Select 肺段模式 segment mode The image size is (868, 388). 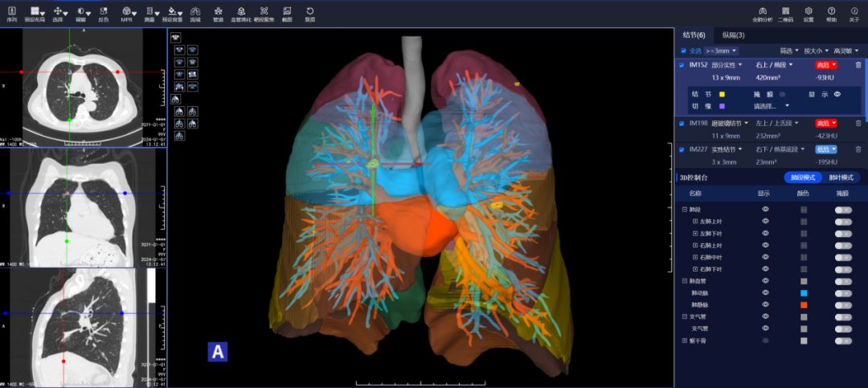click(x=803, y=178)
